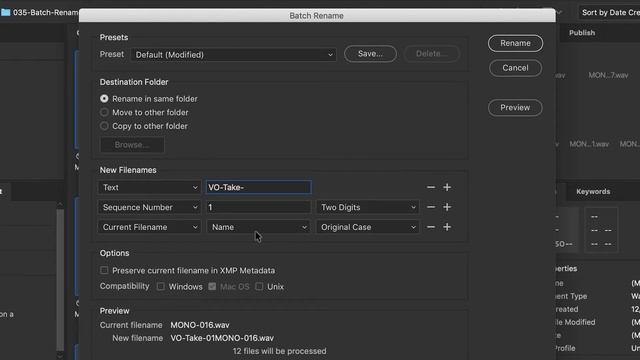Image resolution: width=640 pixels, height=360 pixels.
Task: Switch to the Keywords tab in Bridge
Action: pos(593,191)
